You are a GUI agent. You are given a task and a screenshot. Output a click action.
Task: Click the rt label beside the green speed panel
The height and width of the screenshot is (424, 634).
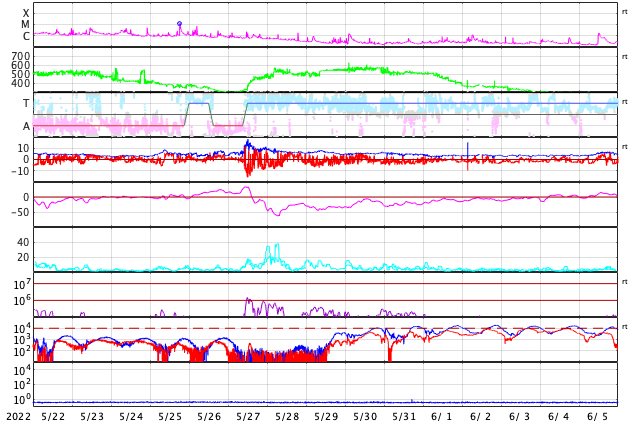[x=625, y=56]
